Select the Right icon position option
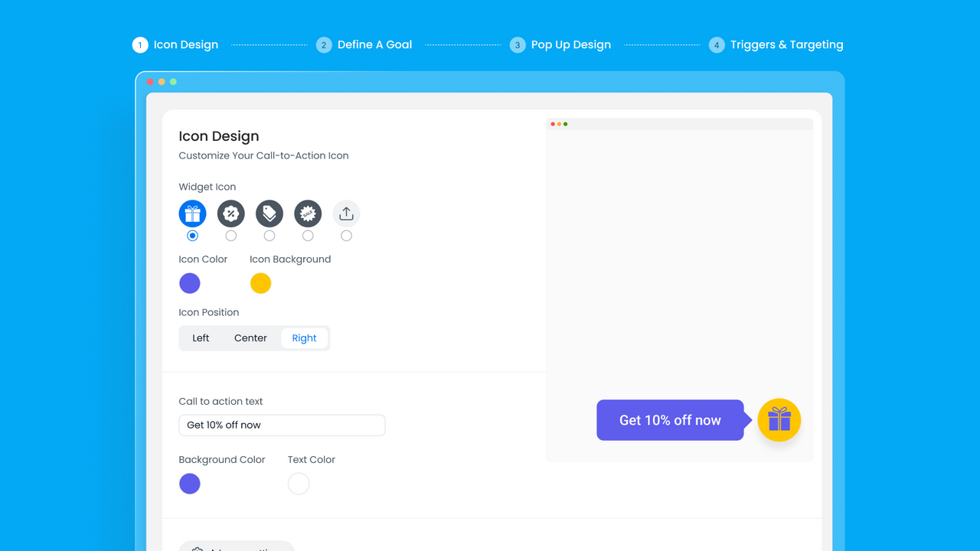 (304, 337)
